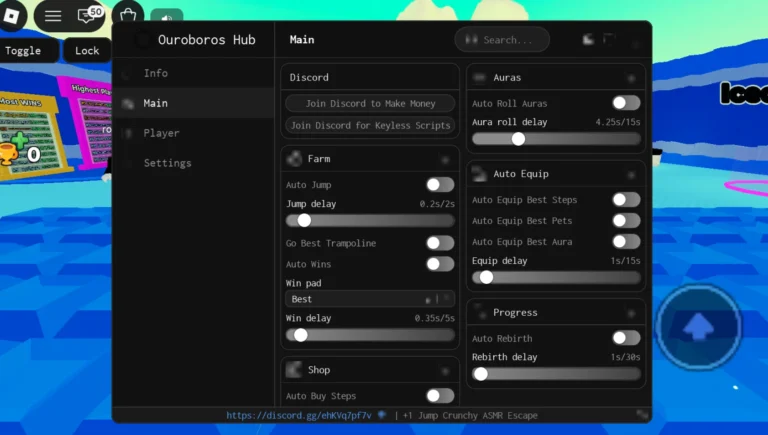768x435 pixels.
Task: Click first window icon right of Search
Action: pos(588,39)
